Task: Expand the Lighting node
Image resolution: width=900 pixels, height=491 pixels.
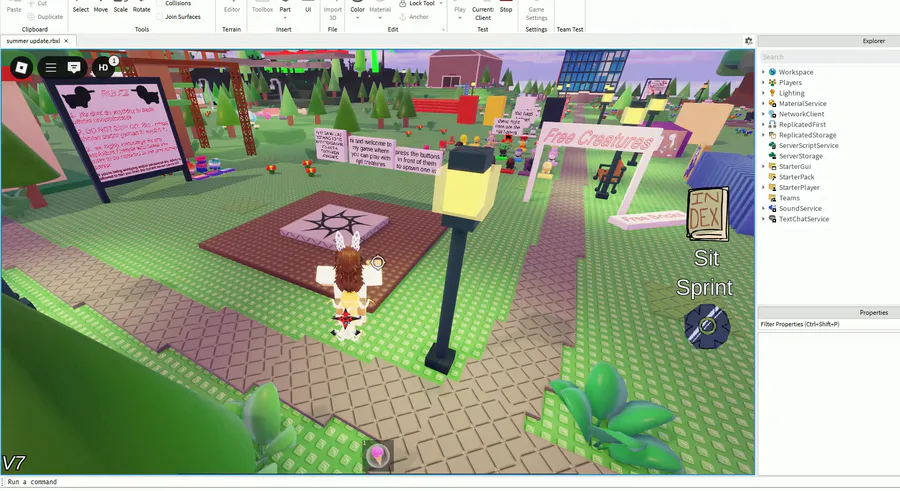Action: tap(763, 92)
